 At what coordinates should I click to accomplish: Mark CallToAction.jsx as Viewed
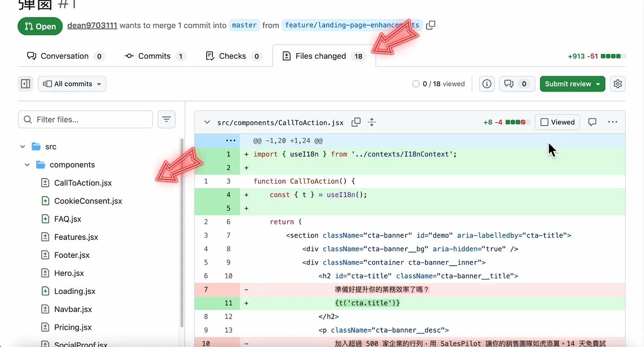(558, 122)
